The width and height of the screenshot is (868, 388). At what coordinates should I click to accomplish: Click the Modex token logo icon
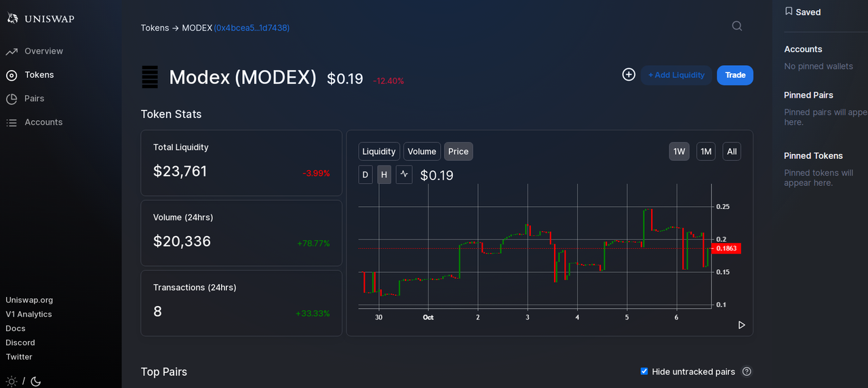[x=150, y=77]
